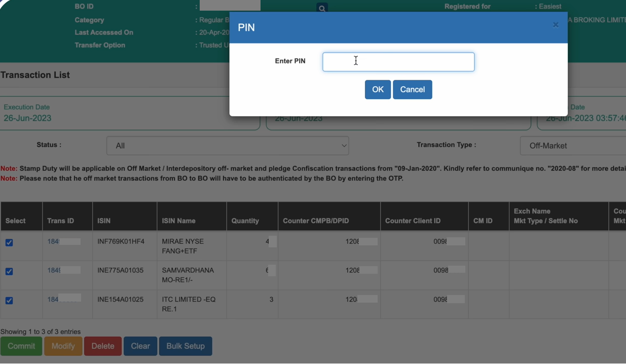626x364 pixels.
Task: Click the Clear button
Action: tap(140, 346)
